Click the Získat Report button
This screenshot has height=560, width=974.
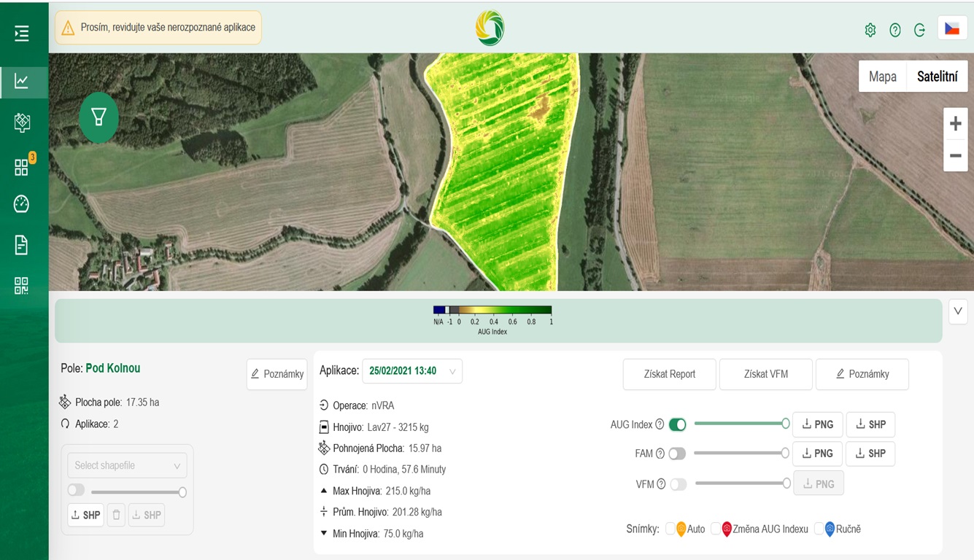coord(669,374)
